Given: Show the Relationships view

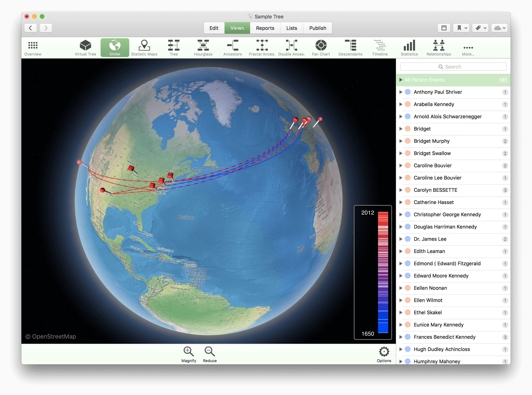Looking at the screenshot, I should pos(438,48).
